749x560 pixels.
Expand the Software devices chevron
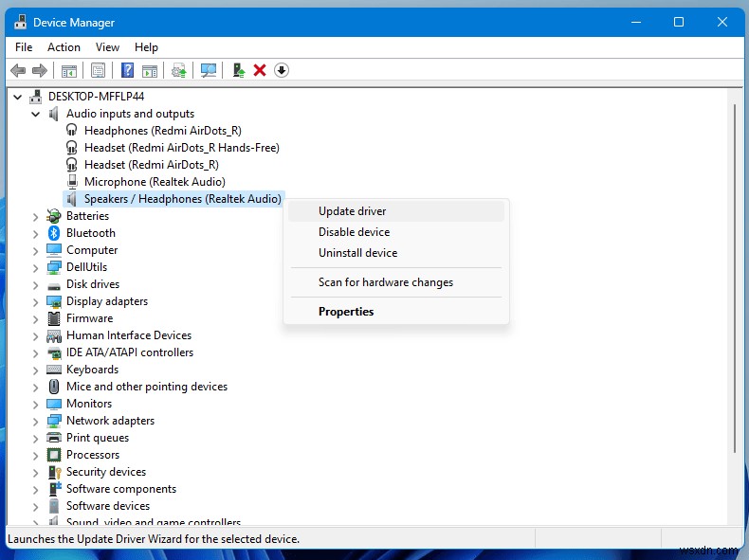(x=35, y=507)
